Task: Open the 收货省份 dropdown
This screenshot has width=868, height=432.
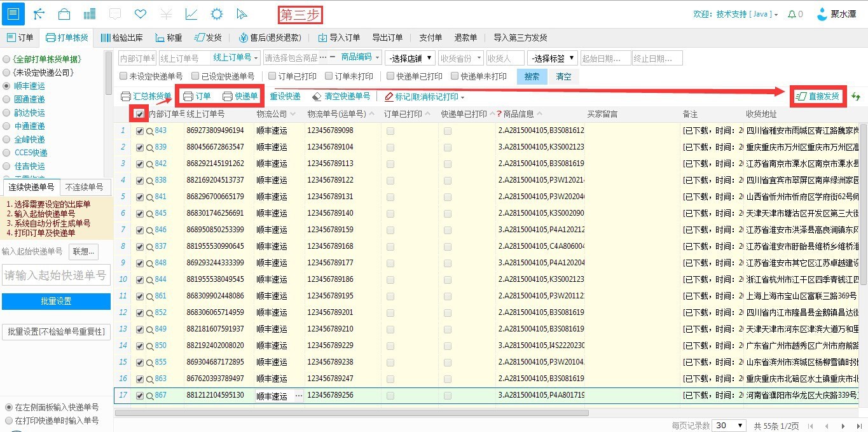Action: point(461,59)
